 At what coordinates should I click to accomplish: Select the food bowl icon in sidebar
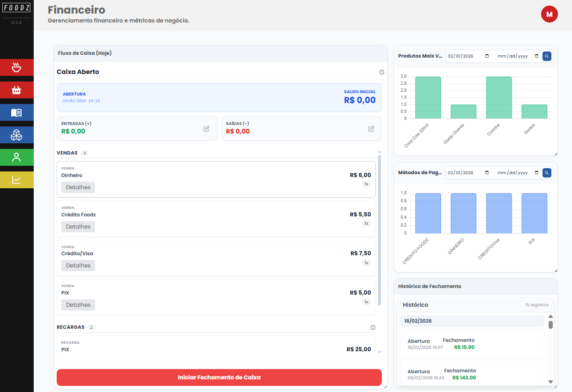click(x=17, y=67)
